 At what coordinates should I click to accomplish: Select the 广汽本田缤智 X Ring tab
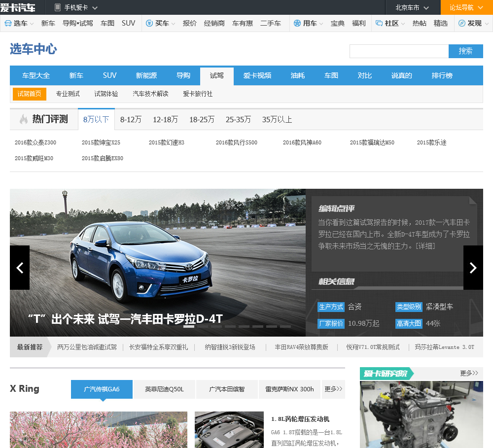coord(227,389)
